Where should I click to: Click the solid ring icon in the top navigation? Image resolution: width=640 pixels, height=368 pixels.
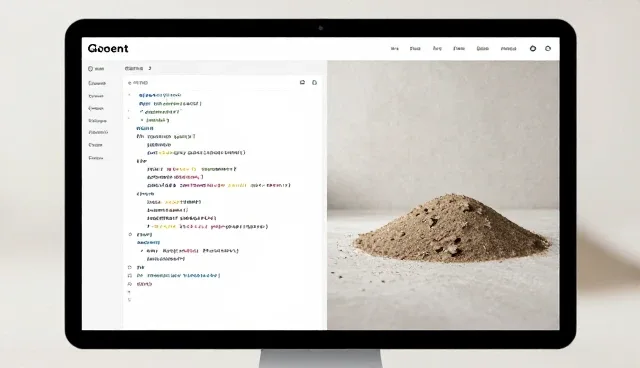pos(533,49)
